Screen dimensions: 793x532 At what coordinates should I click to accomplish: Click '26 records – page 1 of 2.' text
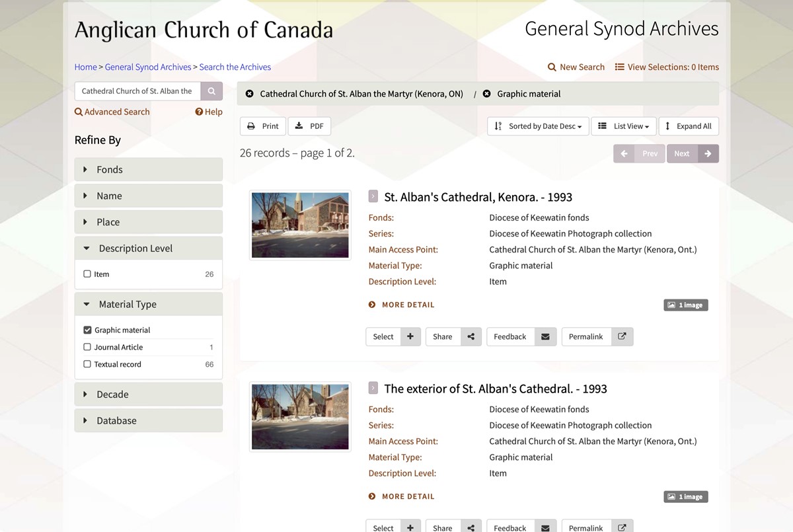pos(297,153)
